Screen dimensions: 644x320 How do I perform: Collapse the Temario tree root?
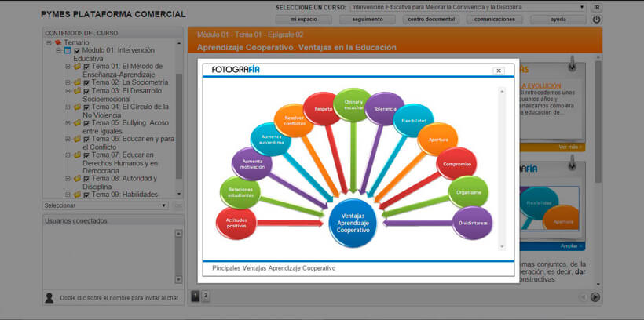pyautogui.click(x=49, y=42)
